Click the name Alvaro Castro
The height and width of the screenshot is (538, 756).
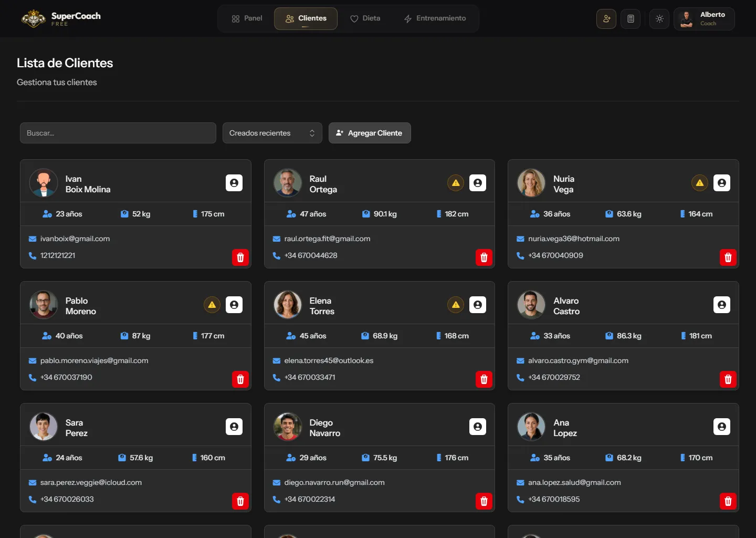point(566,306)
